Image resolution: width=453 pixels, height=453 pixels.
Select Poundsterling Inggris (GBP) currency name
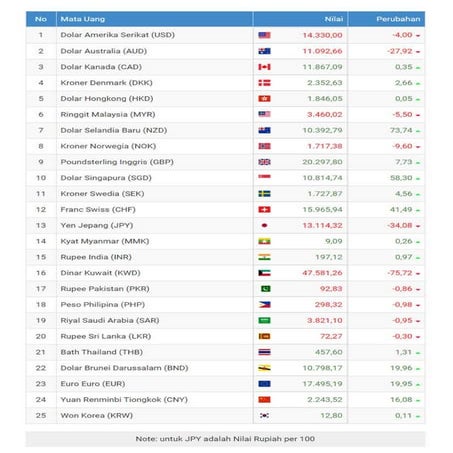pyautogui.click(x=117, y=162)
